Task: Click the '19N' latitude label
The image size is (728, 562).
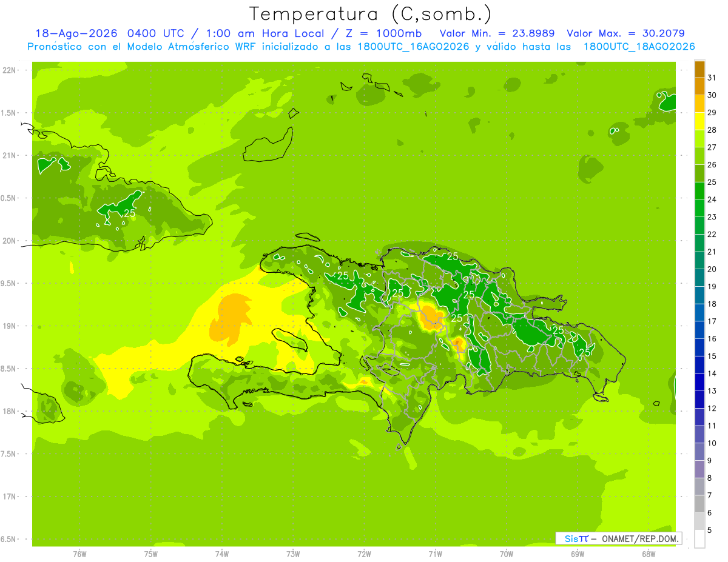Action: click(x=10, y=326)
